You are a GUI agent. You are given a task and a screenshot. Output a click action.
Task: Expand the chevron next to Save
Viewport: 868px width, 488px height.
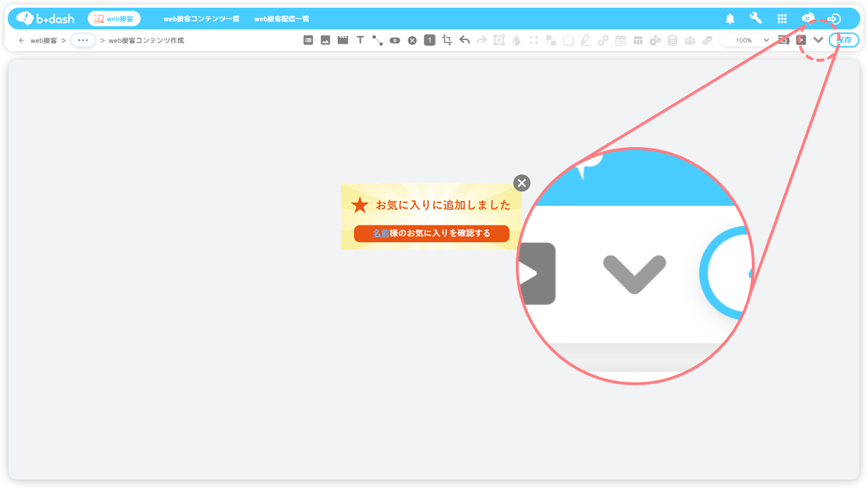pos(818,40)
